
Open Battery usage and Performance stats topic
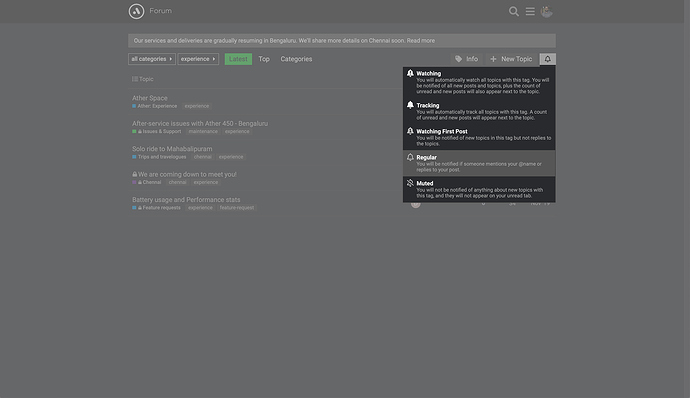click(x=186, y=200)
